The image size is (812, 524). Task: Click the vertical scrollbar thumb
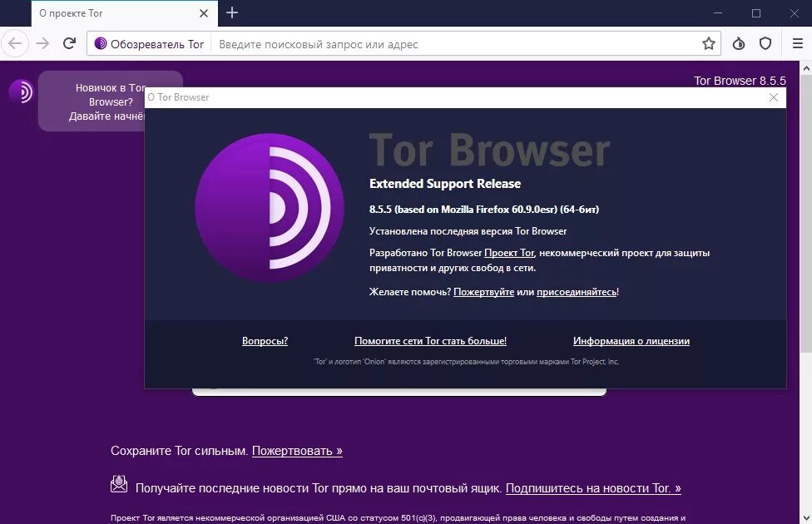[806, 213]
